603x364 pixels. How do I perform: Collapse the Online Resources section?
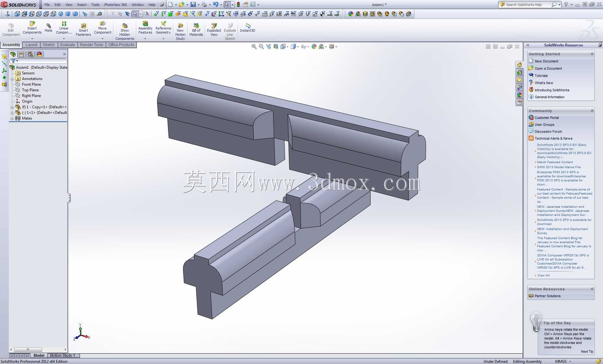click(592, 289)
